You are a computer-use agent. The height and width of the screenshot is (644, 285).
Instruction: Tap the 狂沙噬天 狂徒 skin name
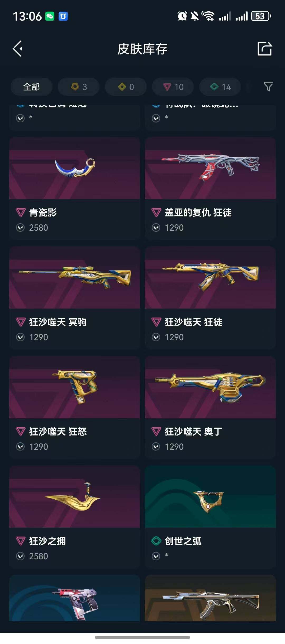[193, 322]
